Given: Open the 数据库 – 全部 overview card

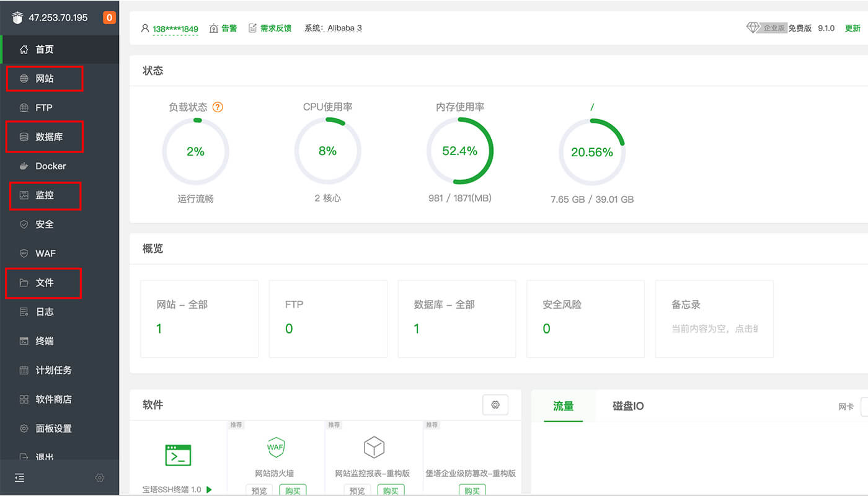Looking at the screenshot, I should pyautogui.click(x=457, y=319).
